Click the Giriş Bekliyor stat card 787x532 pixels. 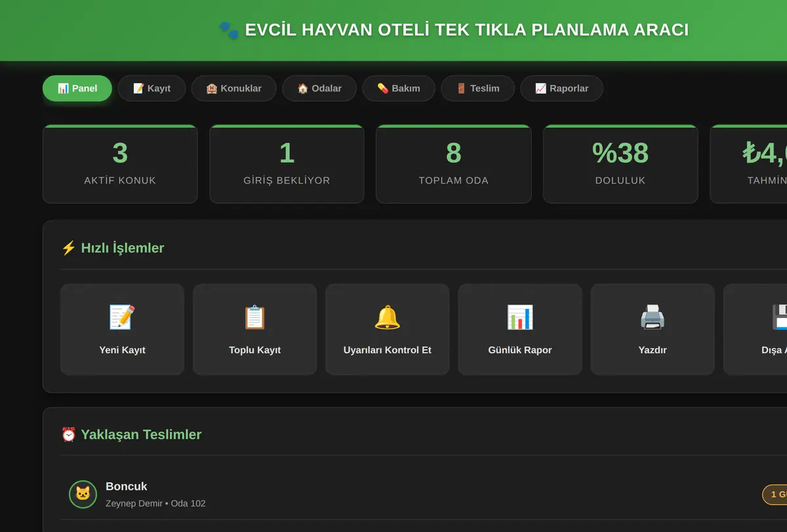(x=287, y=164)
